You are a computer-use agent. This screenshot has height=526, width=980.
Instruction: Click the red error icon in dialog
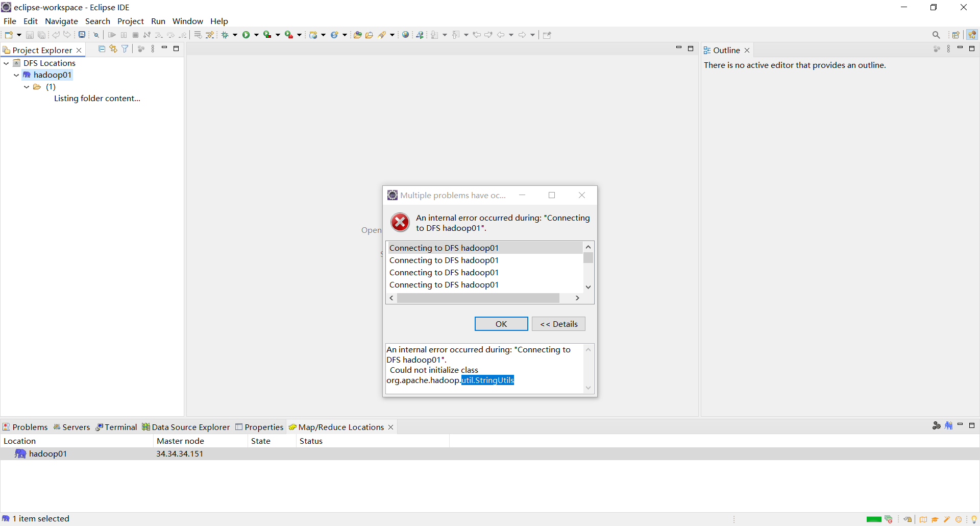(x=400, y=222)
